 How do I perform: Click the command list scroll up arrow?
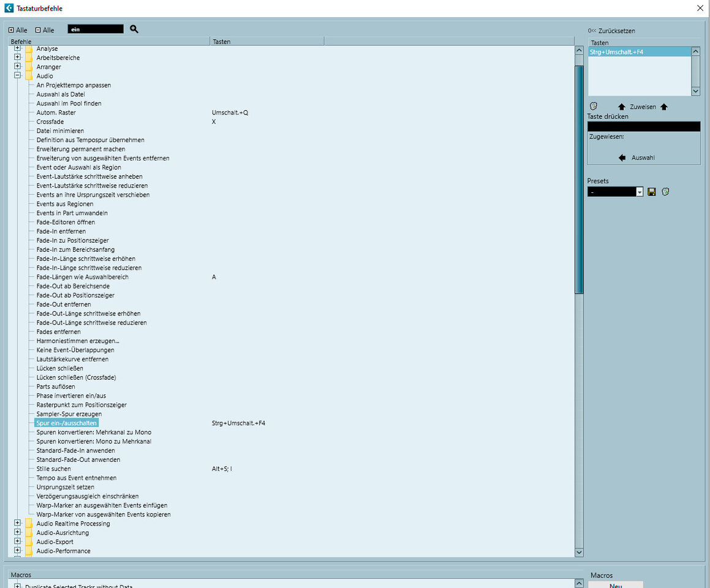[x=579, y=50]
